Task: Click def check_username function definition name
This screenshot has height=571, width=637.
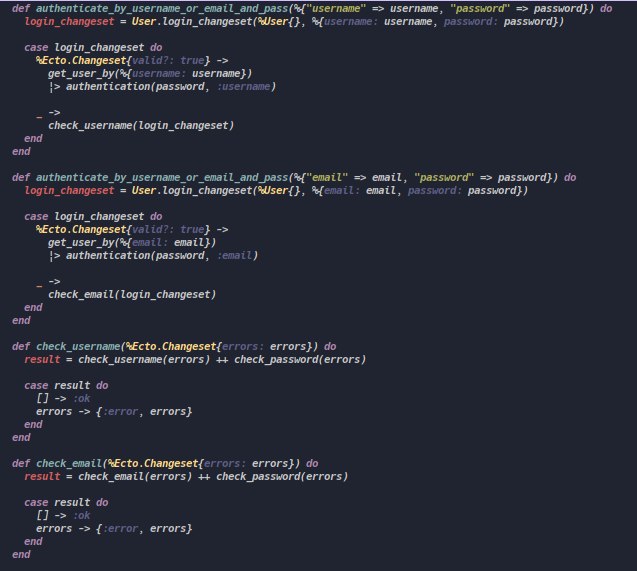Action: coord(78,346)
